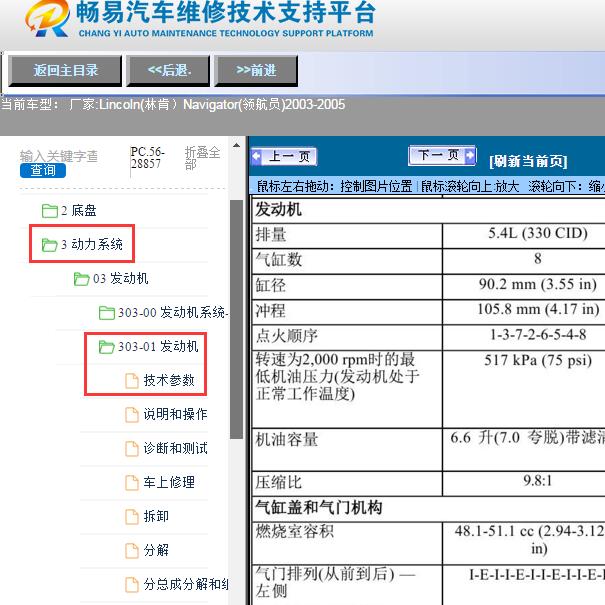Click 折叠全部 to collapse tree

[202, 158]
